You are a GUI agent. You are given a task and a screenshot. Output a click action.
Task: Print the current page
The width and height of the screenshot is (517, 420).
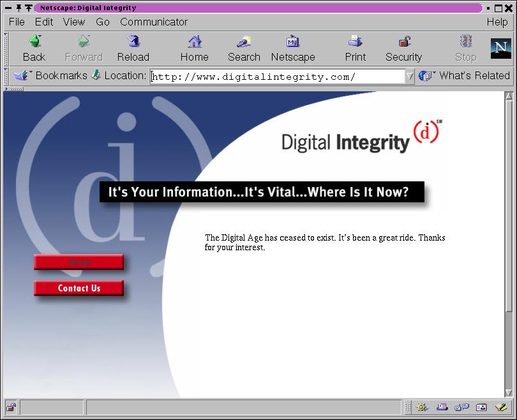pos(356,42)
